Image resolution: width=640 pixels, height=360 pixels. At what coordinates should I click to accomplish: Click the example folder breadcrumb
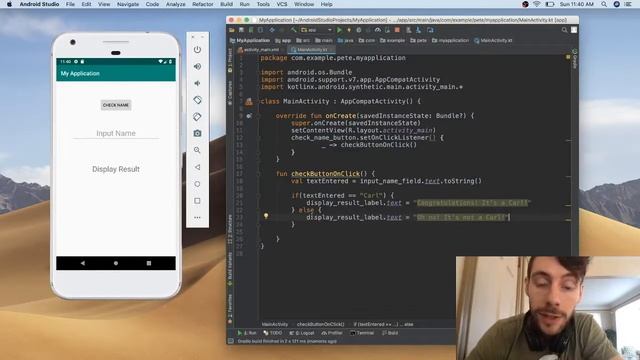coord(393,40)
